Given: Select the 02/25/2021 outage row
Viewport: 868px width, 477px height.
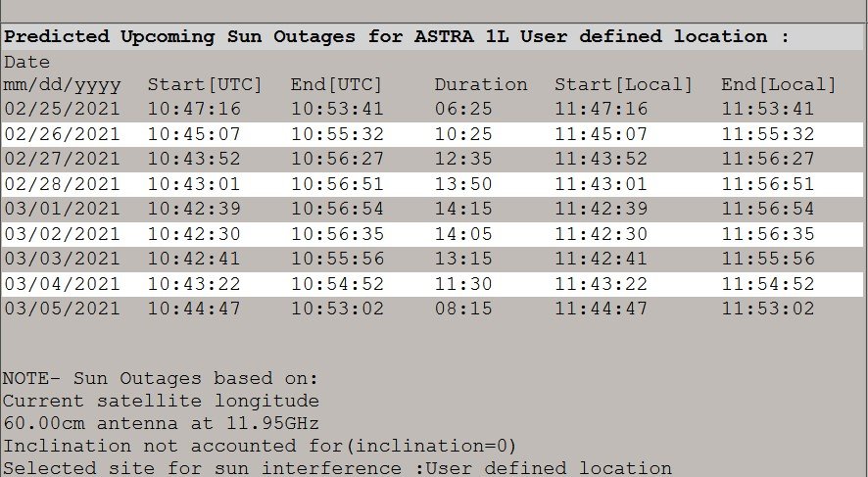Looking at the screenshot, I should coord(432,109).
